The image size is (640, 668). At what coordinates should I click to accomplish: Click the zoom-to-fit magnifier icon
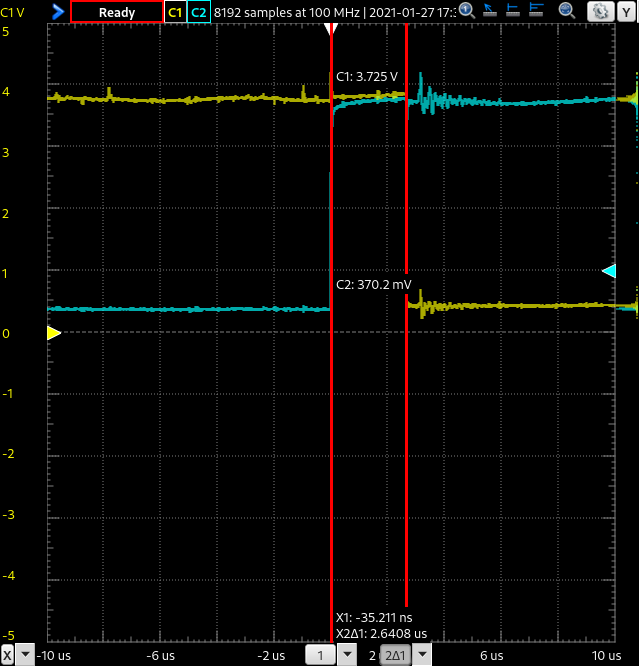pyautogui.click(x=567, y=11)
